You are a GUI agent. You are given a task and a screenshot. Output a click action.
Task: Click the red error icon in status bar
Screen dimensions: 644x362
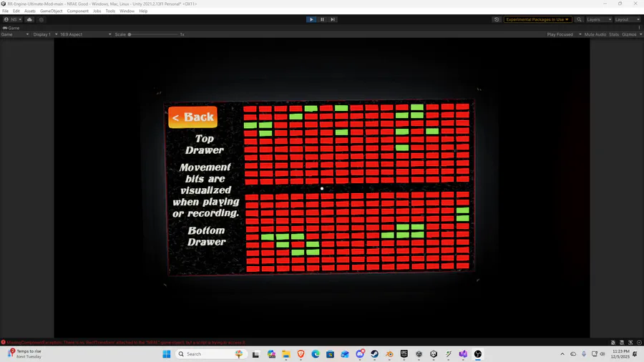4,342
